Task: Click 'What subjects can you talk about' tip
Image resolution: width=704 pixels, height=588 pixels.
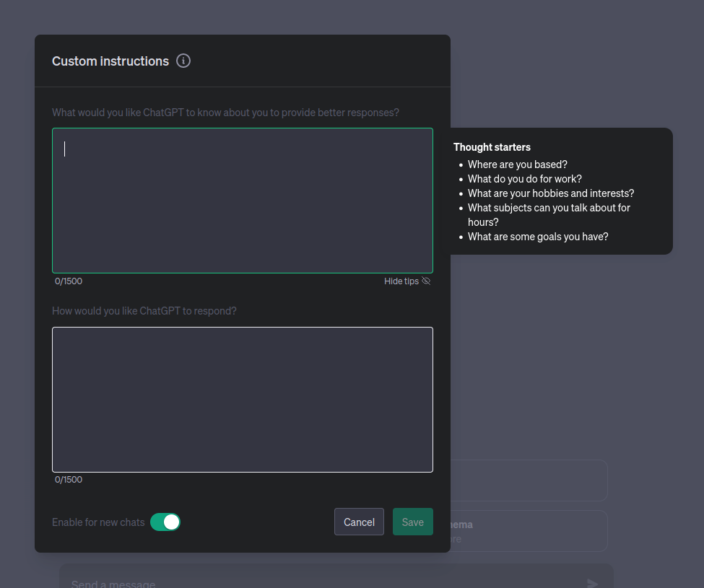Action: (x=549, y=214)
